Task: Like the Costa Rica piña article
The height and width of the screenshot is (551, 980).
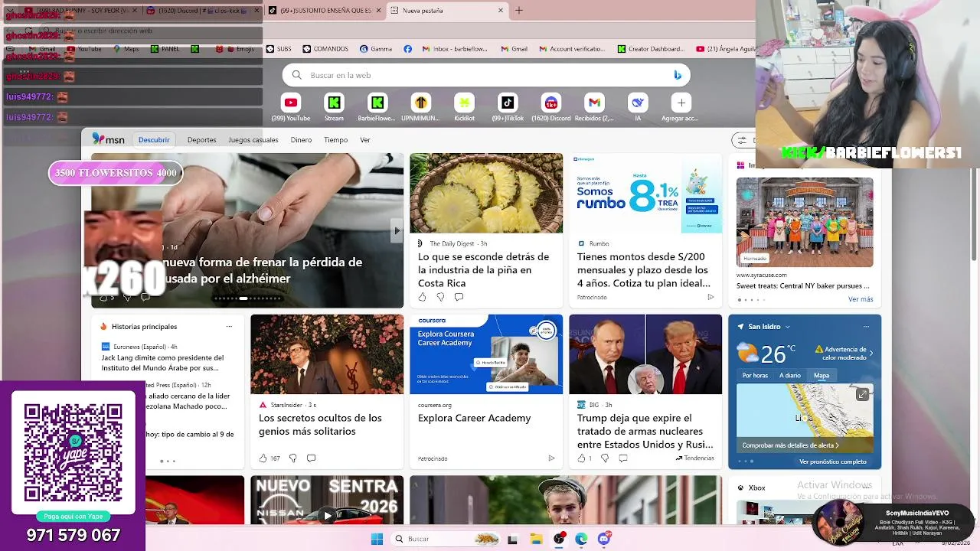Action: [x=422, y=297]
